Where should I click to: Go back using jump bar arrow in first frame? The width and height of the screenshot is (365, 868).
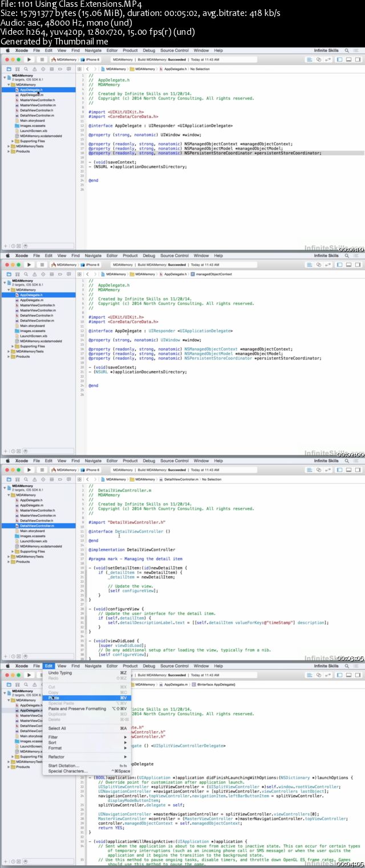click(87, 68)
